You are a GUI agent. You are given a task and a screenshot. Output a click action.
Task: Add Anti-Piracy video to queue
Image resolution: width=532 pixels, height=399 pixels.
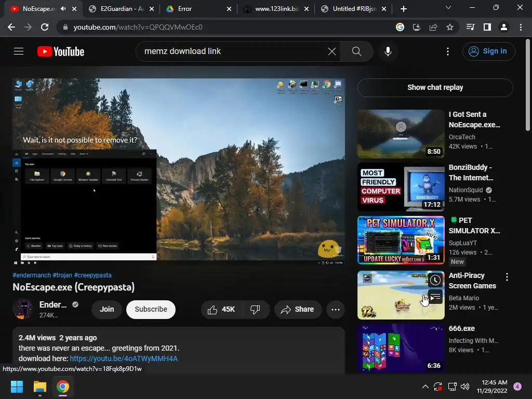[435, 297]
